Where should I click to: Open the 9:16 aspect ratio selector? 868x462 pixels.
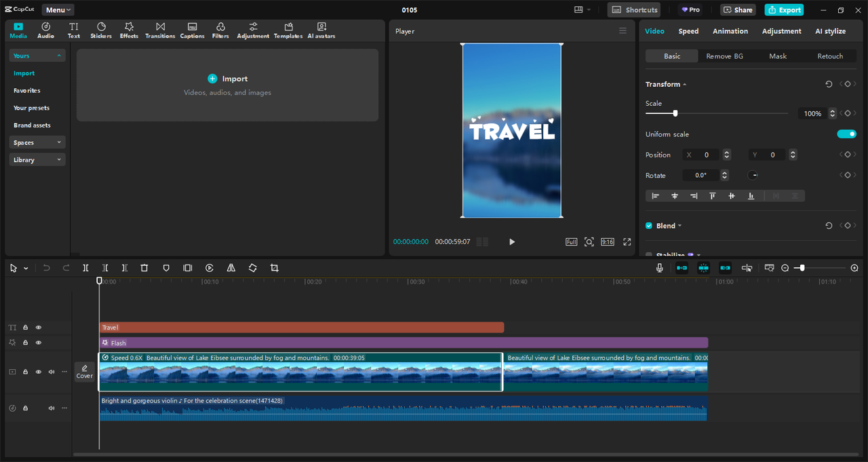608,242
